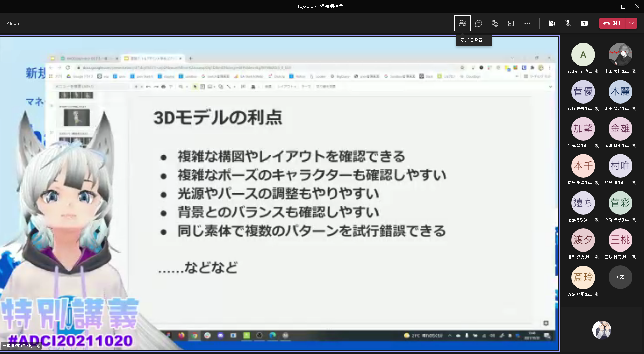The image size is (644, 354).
Task: Click the 参加者を表示 tooltip
Action: [474, 40]
